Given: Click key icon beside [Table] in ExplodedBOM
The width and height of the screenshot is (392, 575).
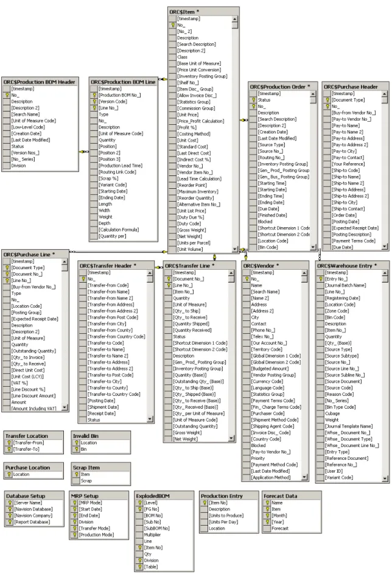Looking at the screenshot, I should pos(139,566).
